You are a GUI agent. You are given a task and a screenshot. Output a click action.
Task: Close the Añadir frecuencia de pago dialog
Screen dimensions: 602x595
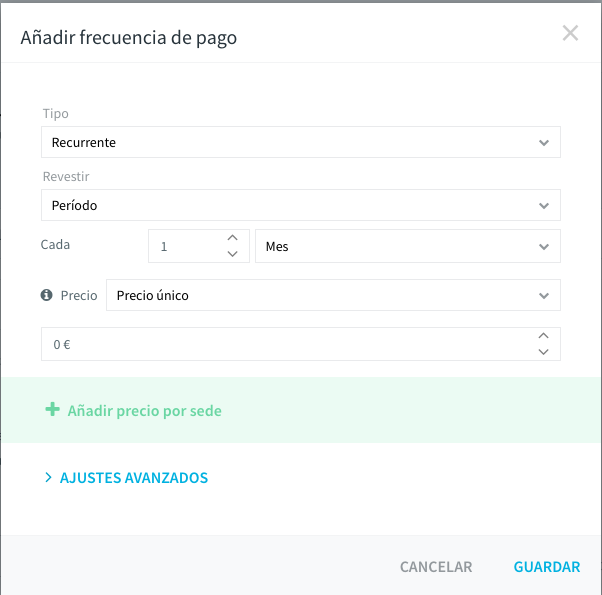570,33
